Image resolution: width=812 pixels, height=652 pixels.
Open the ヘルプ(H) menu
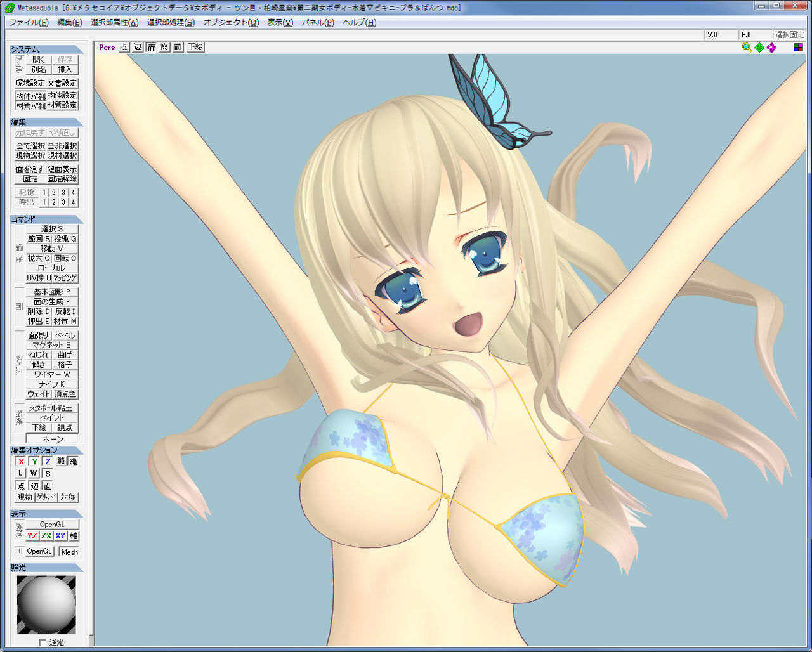click(360, 23)
